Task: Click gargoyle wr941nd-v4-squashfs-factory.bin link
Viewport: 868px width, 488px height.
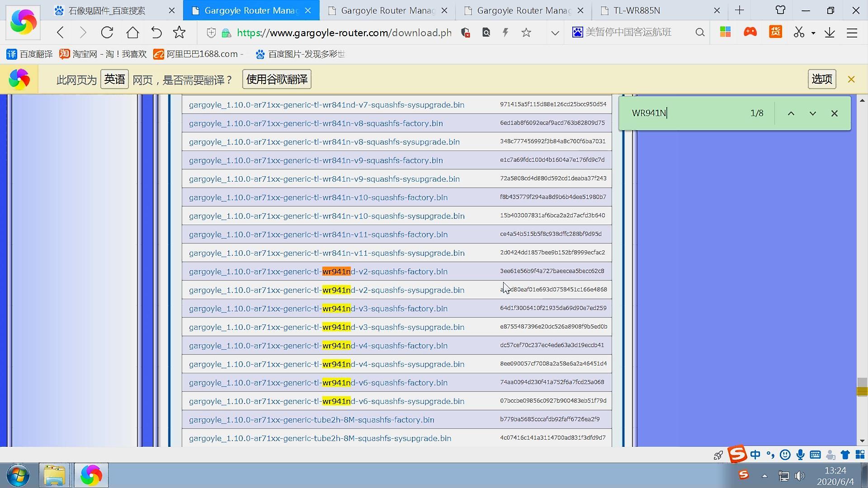Action: tap(318, 345)
